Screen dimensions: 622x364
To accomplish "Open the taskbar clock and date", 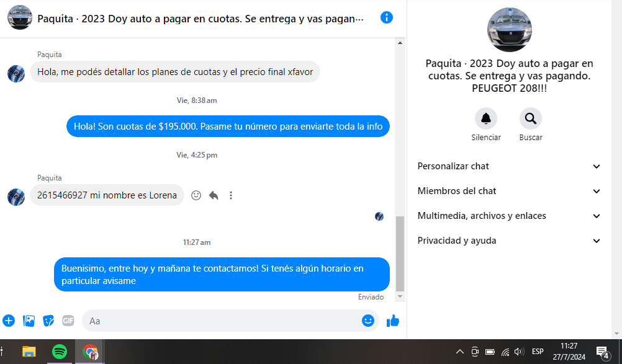I will coord(569,352).
